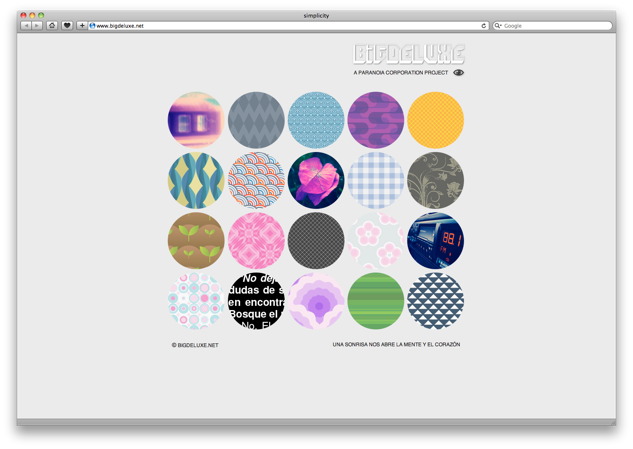Click the browser forward arrow button
This screenshot has height=449, width=633.
coord(37,25)
